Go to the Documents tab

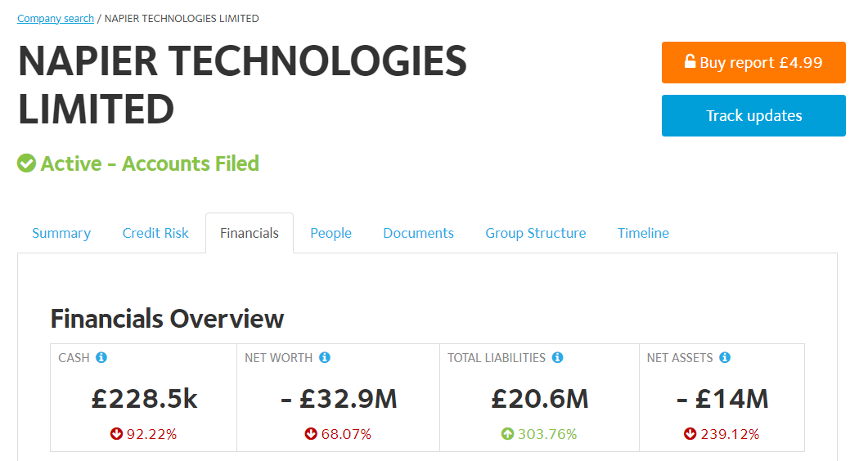pos(419,233)
